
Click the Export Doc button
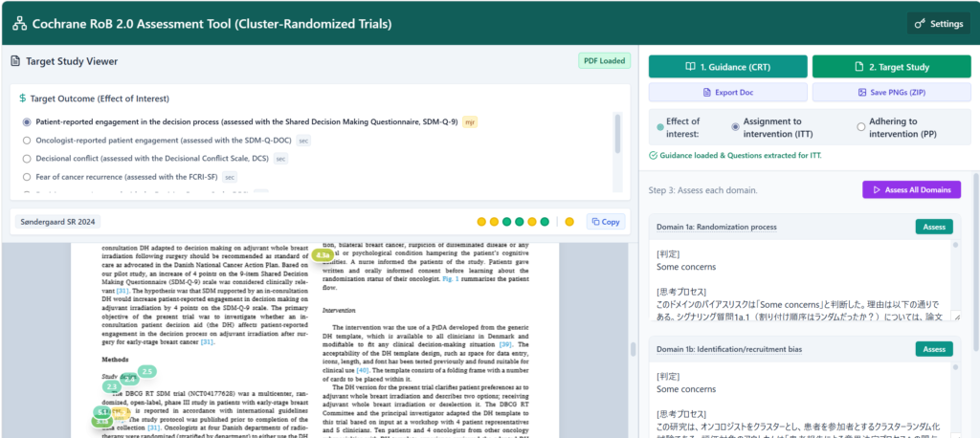727,93
